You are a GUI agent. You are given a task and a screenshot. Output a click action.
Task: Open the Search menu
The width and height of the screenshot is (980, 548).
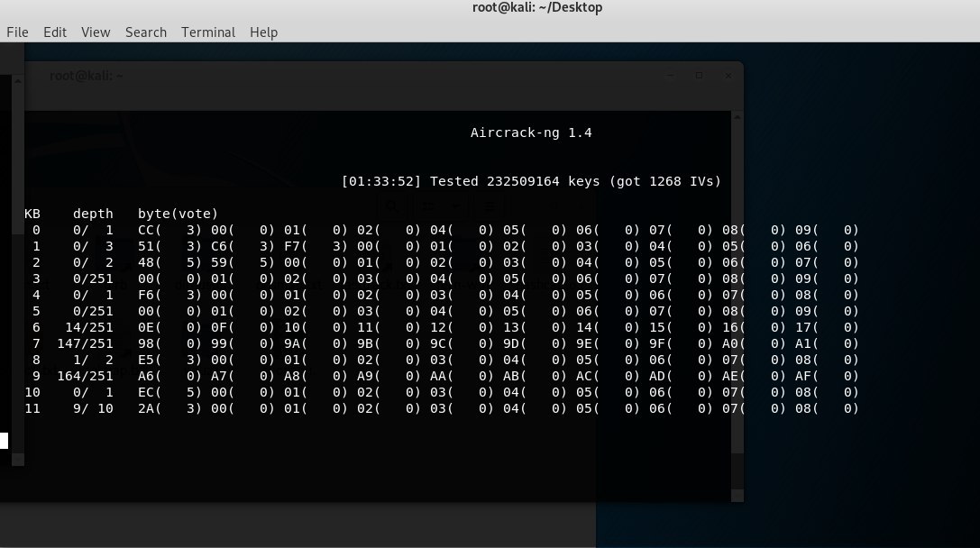146,32
